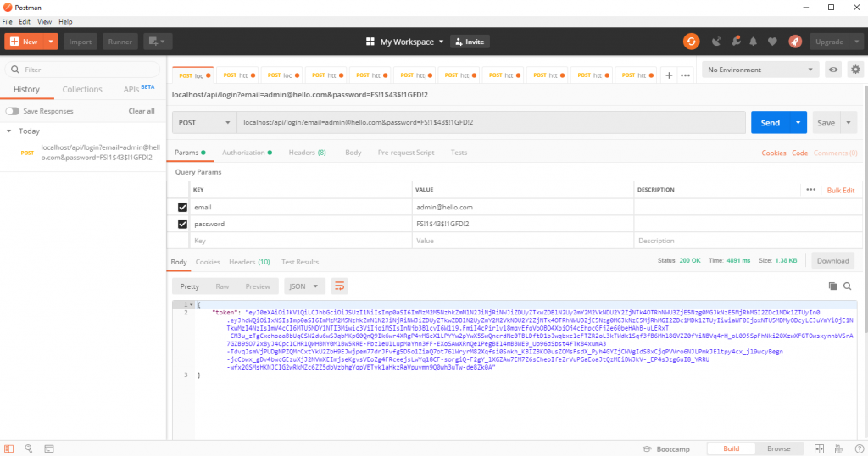Viewport: 868px width, 456px height.
Task: Switch to response Test Results tab
Action: tap(300, 262)
